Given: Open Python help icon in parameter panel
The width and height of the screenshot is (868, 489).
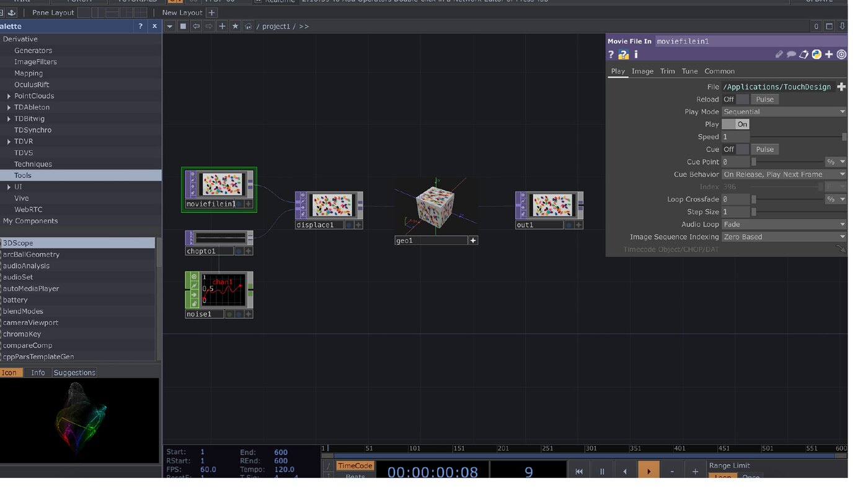Looking at the screenshot, I should [623, 55].
